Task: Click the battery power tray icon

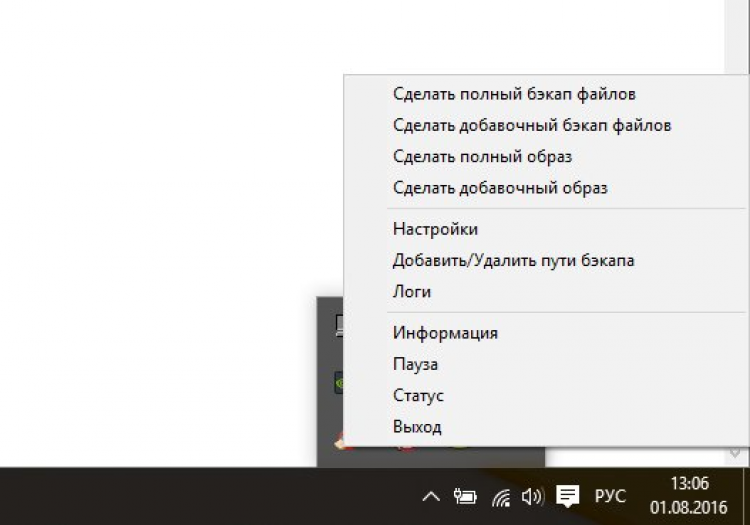Action: 465,496
